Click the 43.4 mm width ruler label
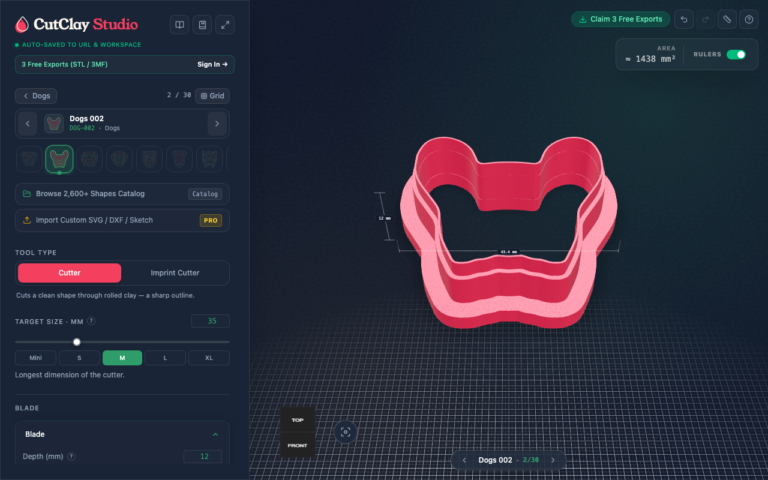The width and height of the screenshot is (768, 480). (x=508, y=252)
